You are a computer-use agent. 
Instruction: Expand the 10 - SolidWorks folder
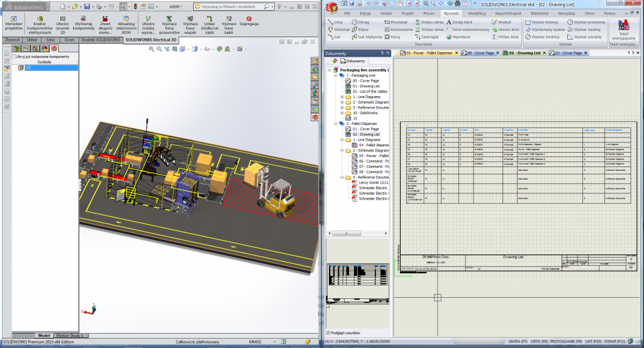click(342, 112)
